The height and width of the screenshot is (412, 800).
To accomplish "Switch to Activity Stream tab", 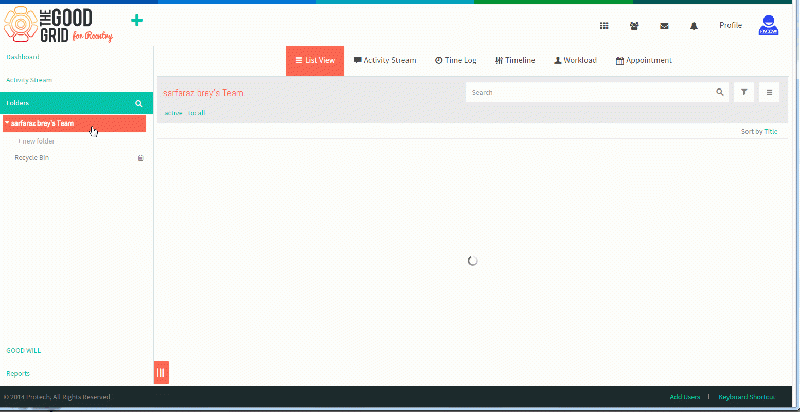I will (385, 61).
